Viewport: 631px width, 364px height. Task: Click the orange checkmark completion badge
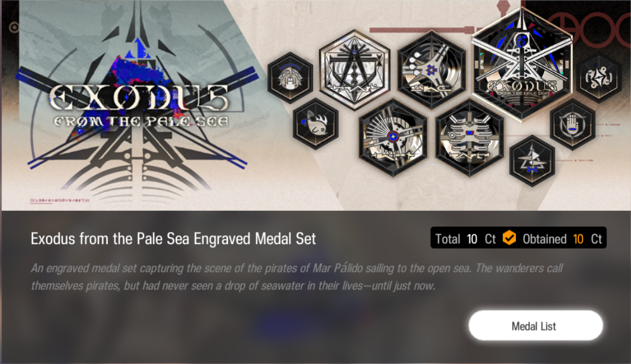(510, 239)
